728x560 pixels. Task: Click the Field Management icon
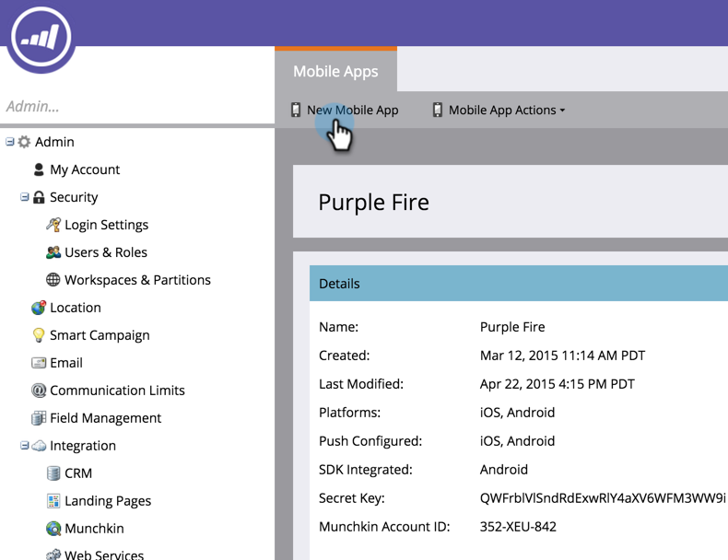click(39, 418)
